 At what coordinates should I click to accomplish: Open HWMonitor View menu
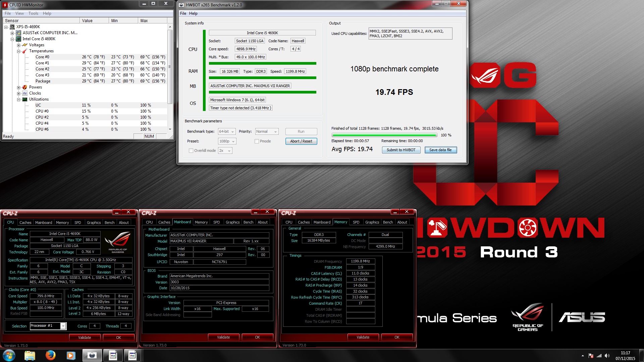tap(19, 13)
